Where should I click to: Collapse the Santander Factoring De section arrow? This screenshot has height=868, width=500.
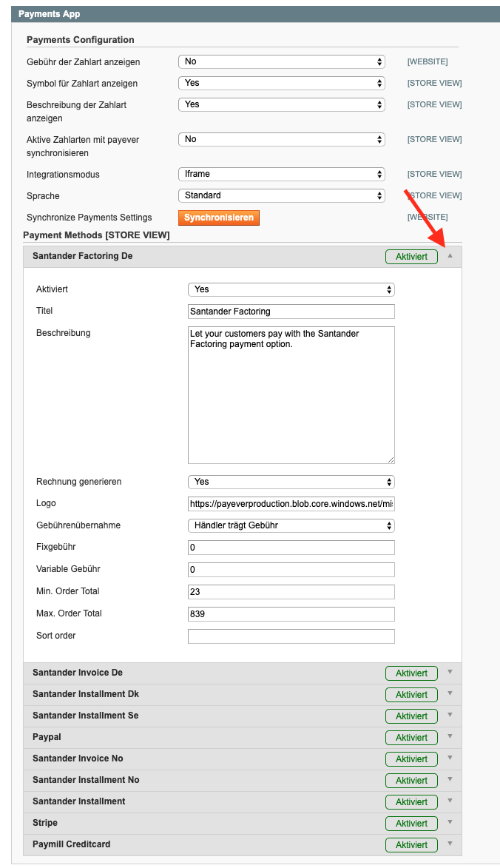point(450,256)
